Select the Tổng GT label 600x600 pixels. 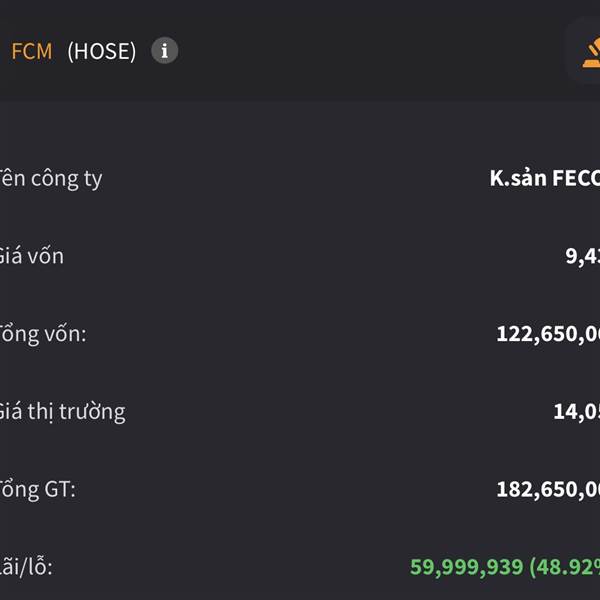38,489
